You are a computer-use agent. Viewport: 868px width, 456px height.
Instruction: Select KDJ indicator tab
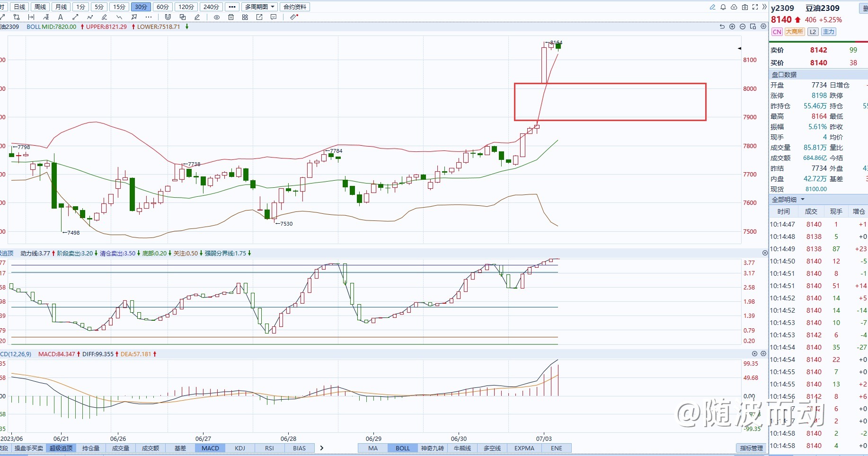239,448
